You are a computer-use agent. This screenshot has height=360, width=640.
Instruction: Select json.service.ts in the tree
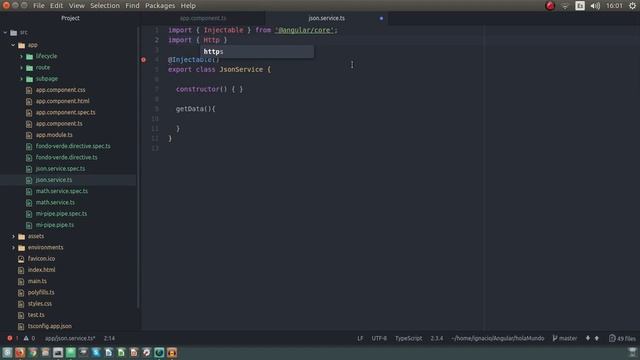(53, 180)
